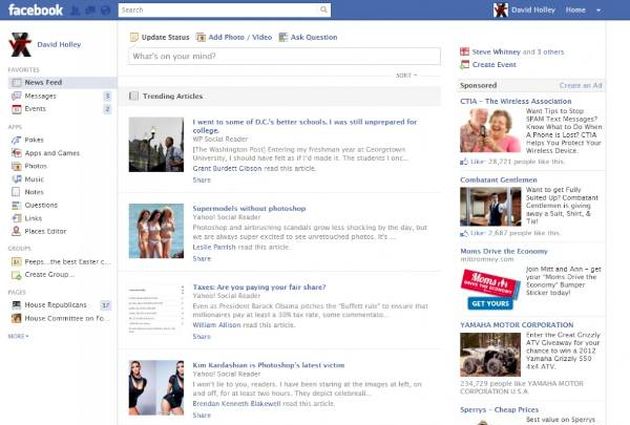The height and width of the screenshot is (425, 630).
Task: Like the Combatant Gentlemen ad icon
Action: (x=464, y=233)
